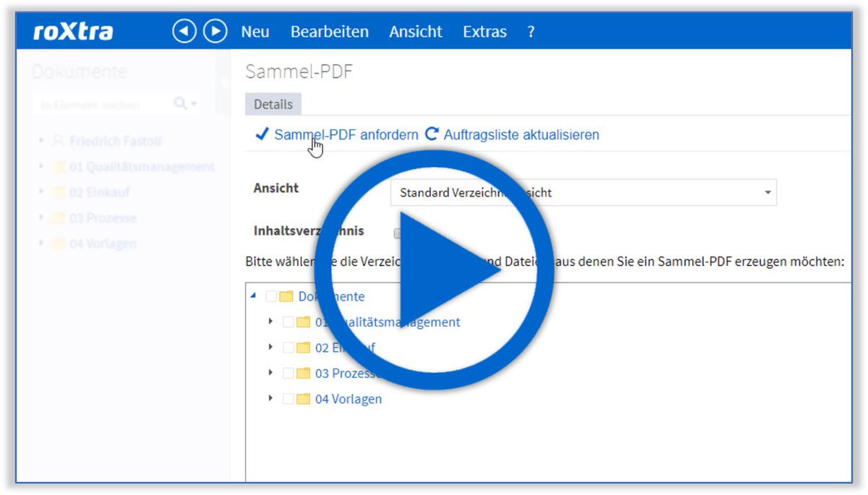
Task: Click the Sammel-PDF anfordern link
Action: pyautogui.click(x=346, y=134)
